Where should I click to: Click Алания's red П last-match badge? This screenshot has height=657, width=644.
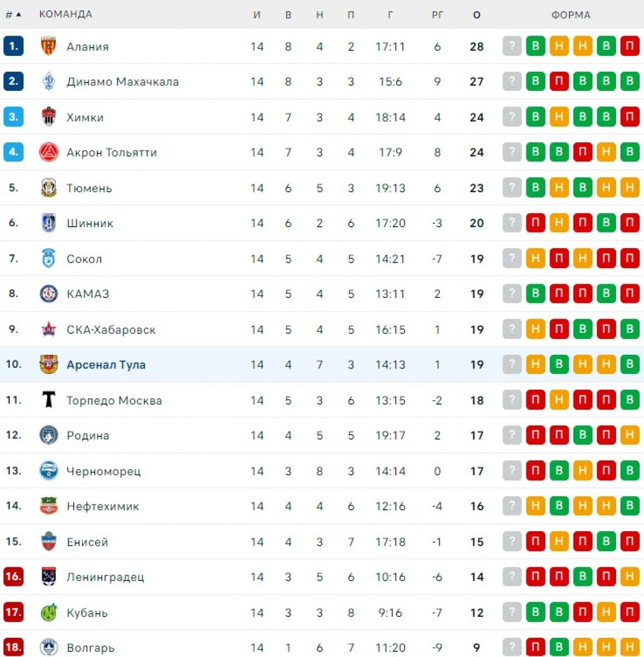point(630,47)
